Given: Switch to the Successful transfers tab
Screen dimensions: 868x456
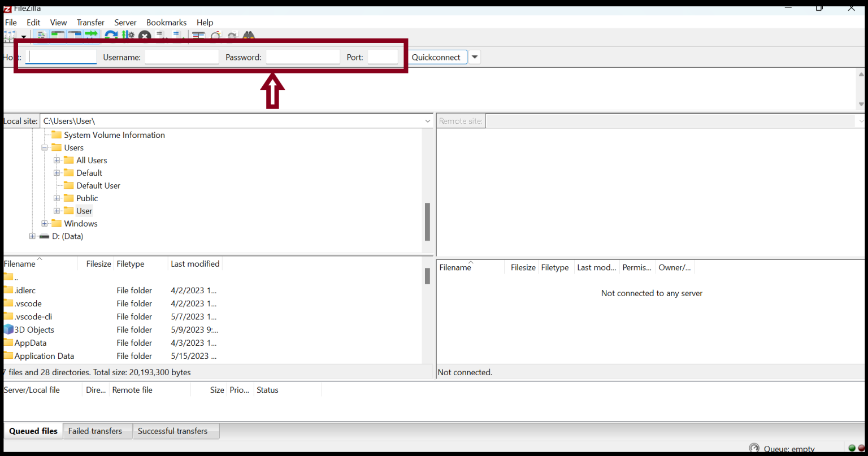Looking at the screenshot, I should pos(176,431).
